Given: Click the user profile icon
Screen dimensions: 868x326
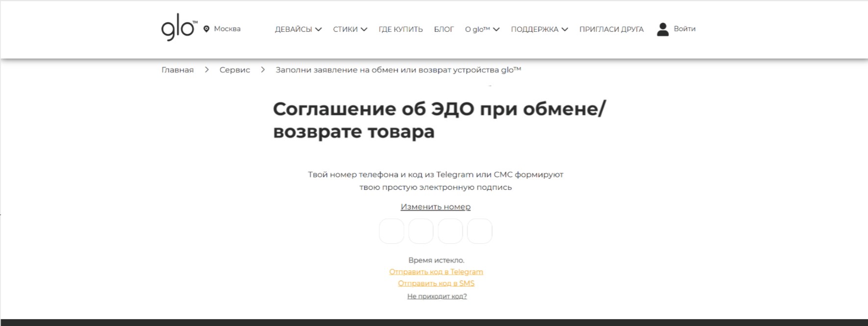Looking at the screenshot, I should coord(663,29).
